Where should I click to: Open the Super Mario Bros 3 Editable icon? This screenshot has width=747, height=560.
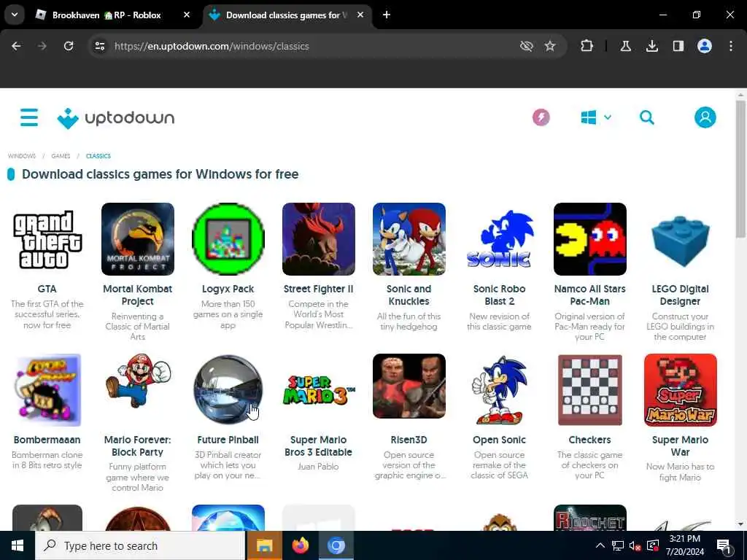coord(319,390)
